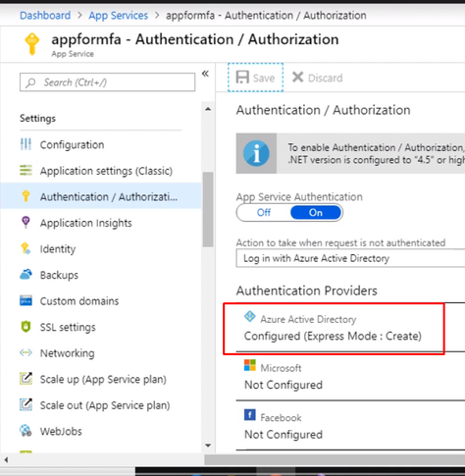Open Application settings (Classic)

coord(100,171)
